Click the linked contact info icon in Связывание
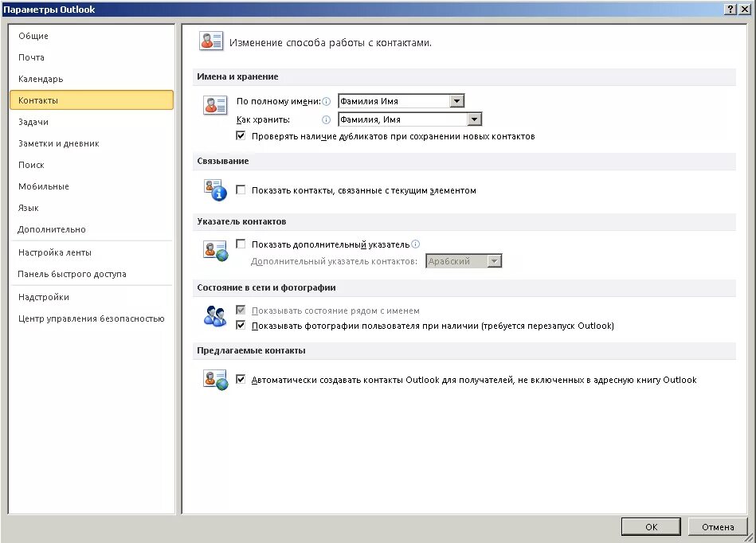Image resolution: width=756 pixels, height=543 pixels. tap(215, 189)
